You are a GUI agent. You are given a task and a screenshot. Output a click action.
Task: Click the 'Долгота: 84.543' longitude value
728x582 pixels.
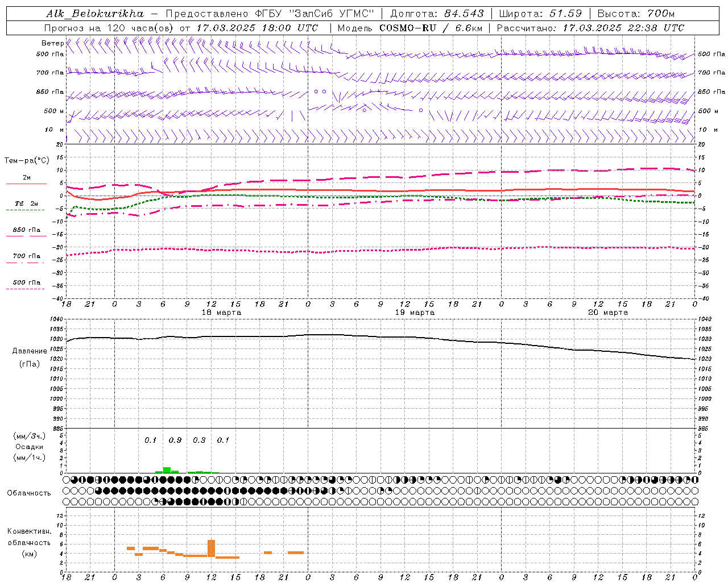pos(437,14)
